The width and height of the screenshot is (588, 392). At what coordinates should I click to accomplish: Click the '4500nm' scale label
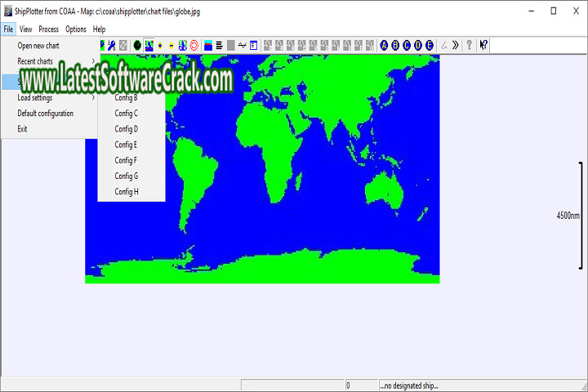coord(568,216)
